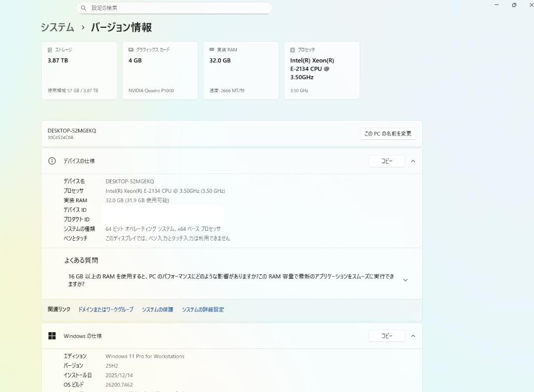Copy Windows specifications with コピー button
This screenshot has width=534, height=392.
(x=387, y=336)
